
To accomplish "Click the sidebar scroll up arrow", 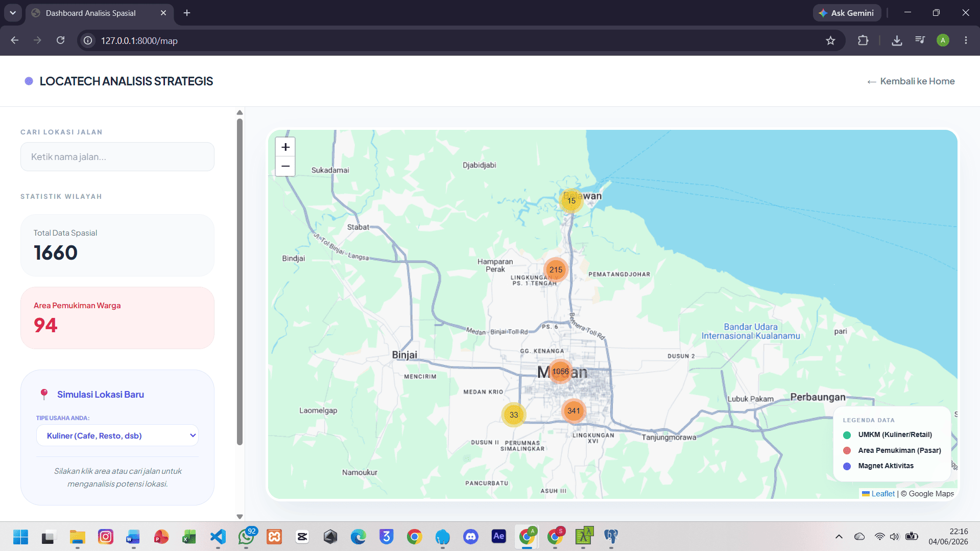I will click(x=240, y=112).
